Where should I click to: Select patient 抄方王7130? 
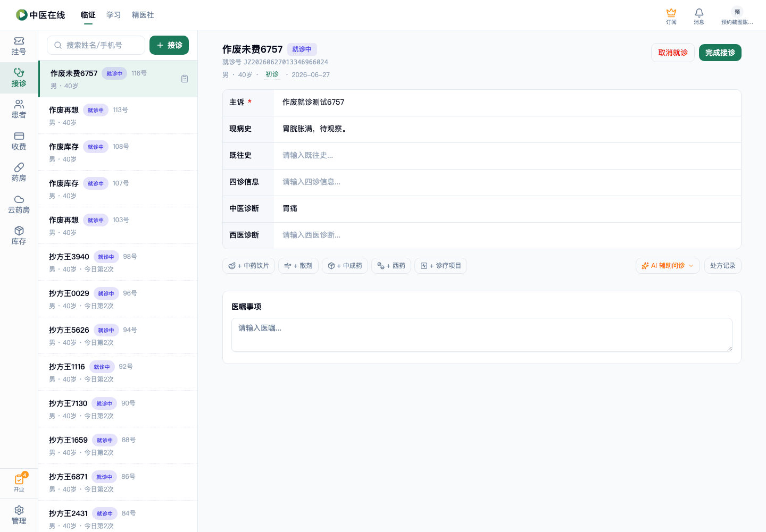(x=118, y=409)
